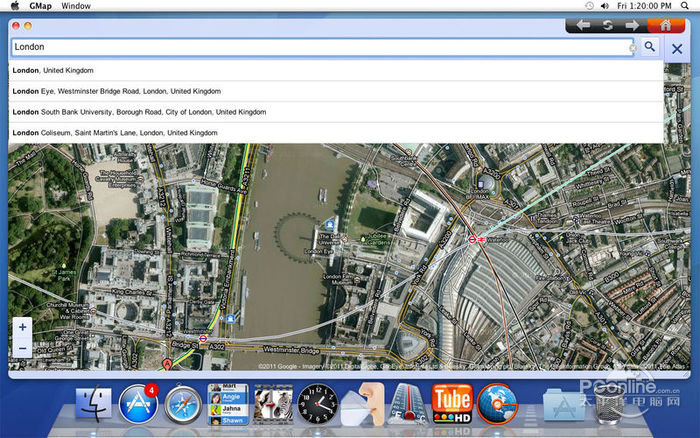The width and height of the screenshot is (700, 438).
Task: Open the Trash in dock
Action: pos(608,404)
